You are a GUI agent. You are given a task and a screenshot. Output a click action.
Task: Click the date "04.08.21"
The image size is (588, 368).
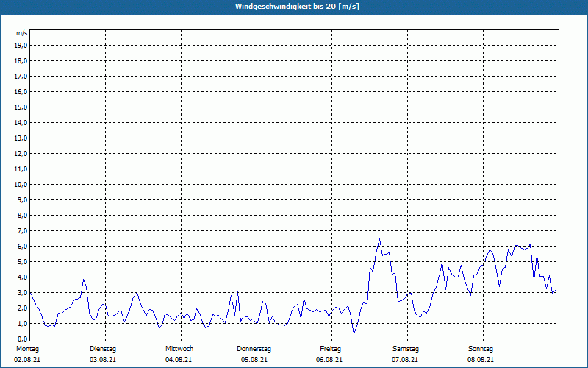pos(179,360)
